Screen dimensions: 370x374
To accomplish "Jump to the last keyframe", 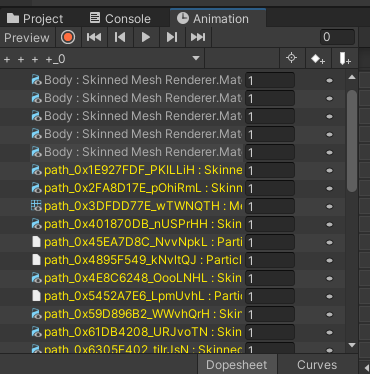I will (198, 37).
